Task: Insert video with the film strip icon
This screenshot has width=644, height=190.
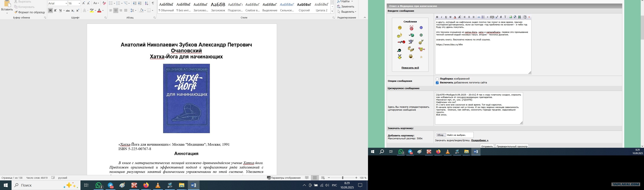Action: pos(519,17)
